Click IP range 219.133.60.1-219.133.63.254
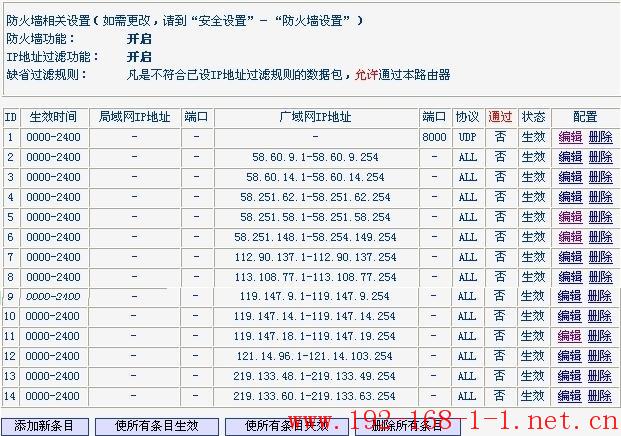621x436 pixels. 314,396
